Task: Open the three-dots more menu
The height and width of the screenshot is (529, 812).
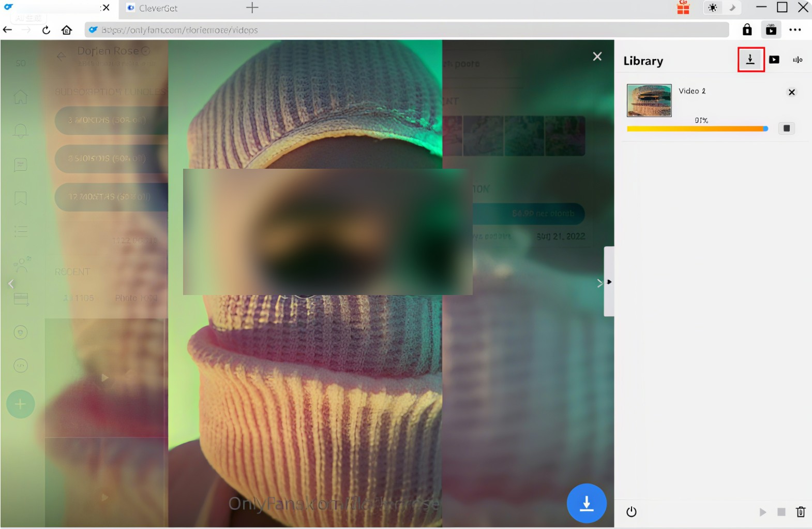Action: pyautogui.click(x=795, y=30)
